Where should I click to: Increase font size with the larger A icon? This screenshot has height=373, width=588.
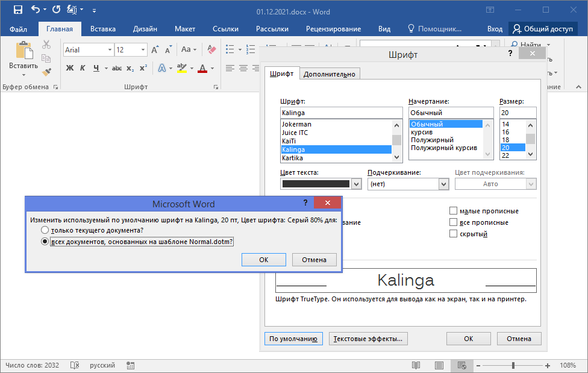[155, 49]
